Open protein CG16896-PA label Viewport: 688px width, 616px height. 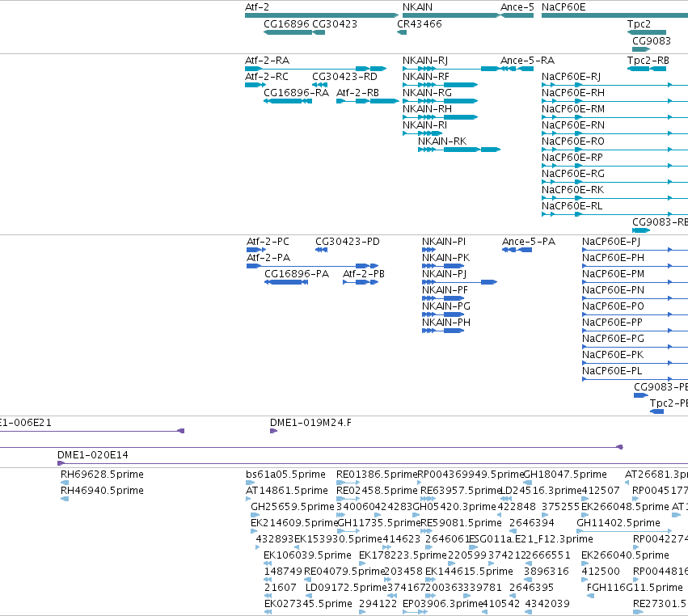tap(297, 274)
